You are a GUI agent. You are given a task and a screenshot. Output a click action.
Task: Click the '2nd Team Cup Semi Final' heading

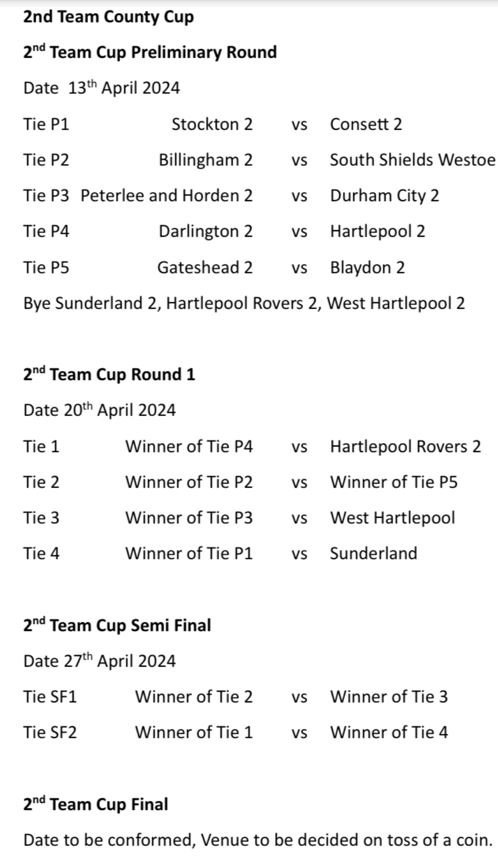pyautogui.click(x=117, y=625)
